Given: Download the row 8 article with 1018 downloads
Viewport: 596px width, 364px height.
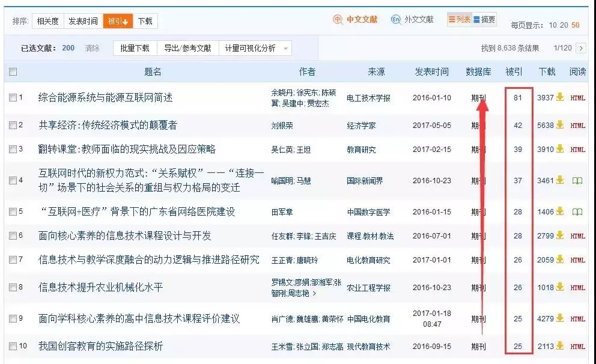Looking at the screenshot, I should pyautogui.click(x=560, y=287).
